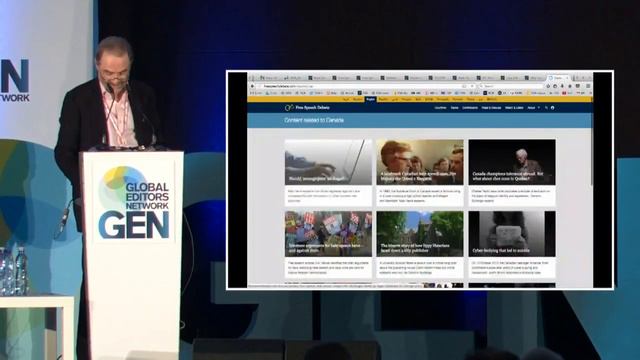Click the 'Content related to Canada' heading
640x360 pixels.
click(x=314, y=120)
